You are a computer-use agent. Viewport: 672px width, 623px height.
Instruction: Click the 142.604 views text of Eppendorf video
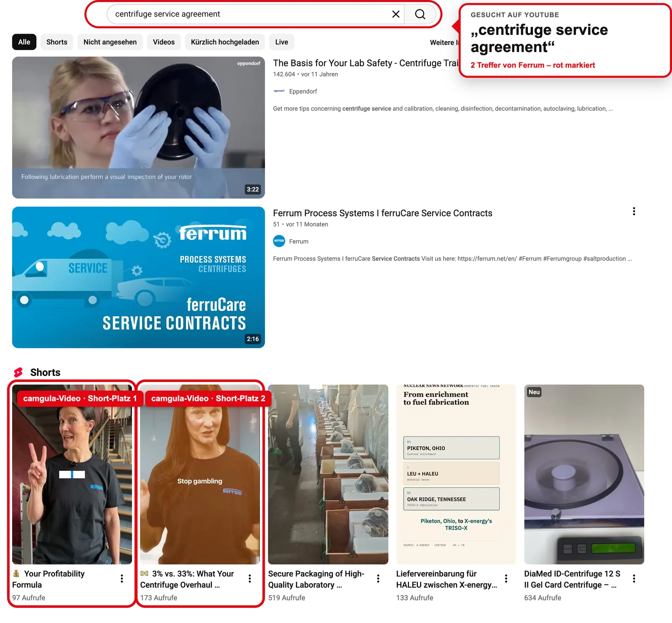tap(284, 74)
